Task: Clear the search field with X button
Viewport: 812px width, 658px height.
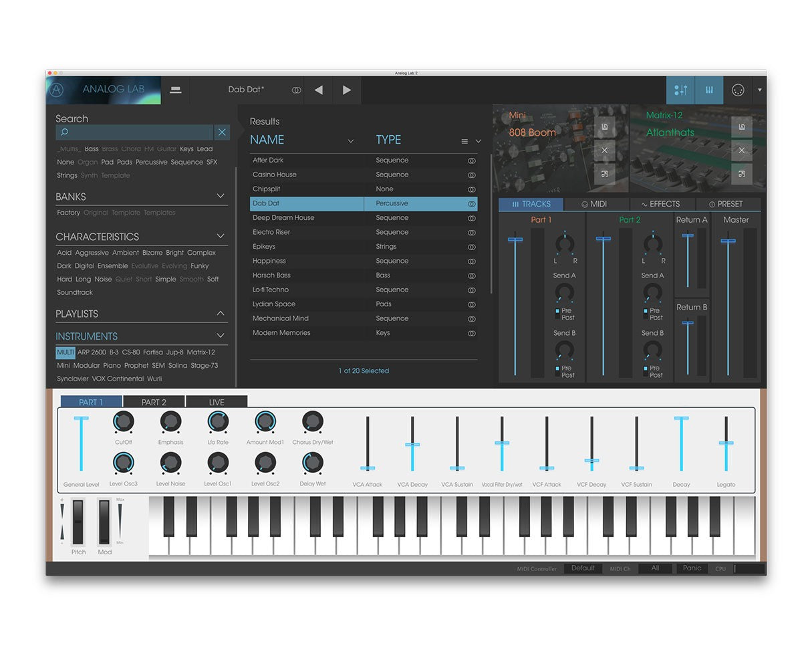Action: [222, 132]
